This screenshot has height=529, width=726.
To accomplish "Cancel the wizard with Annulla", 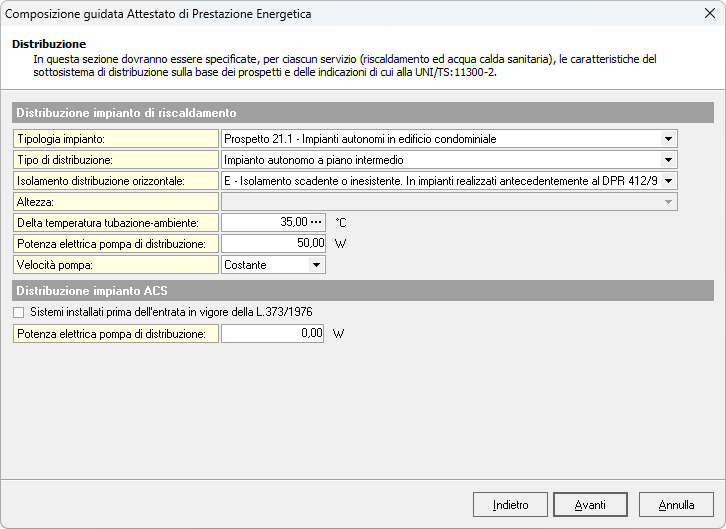I will point(676,505).
